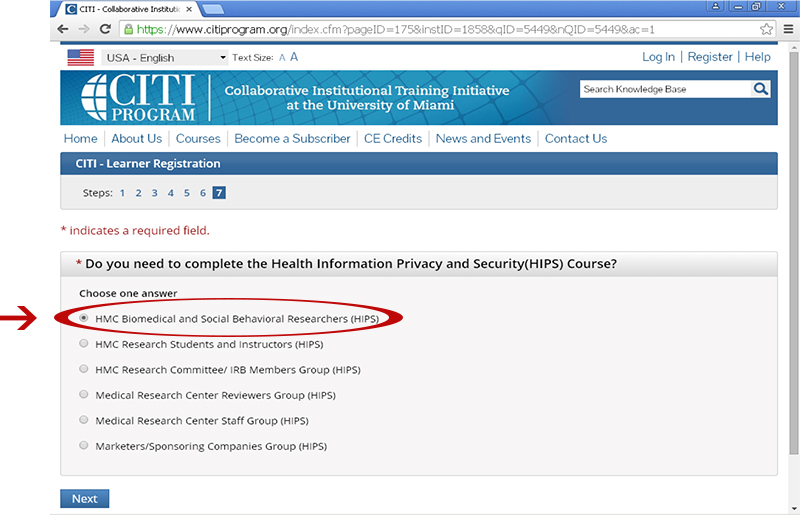The height and width of the screenshot is (515, 800).
Task: Go to registration step 6
Action: tap(203, 193)
